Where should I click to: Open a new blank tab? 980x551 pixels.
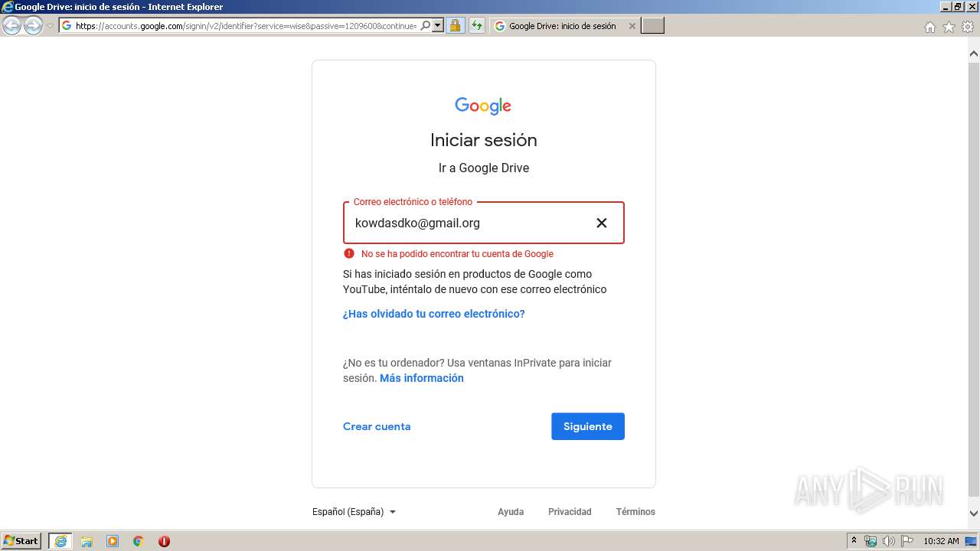pyautogui.click(x=652, y=26)
